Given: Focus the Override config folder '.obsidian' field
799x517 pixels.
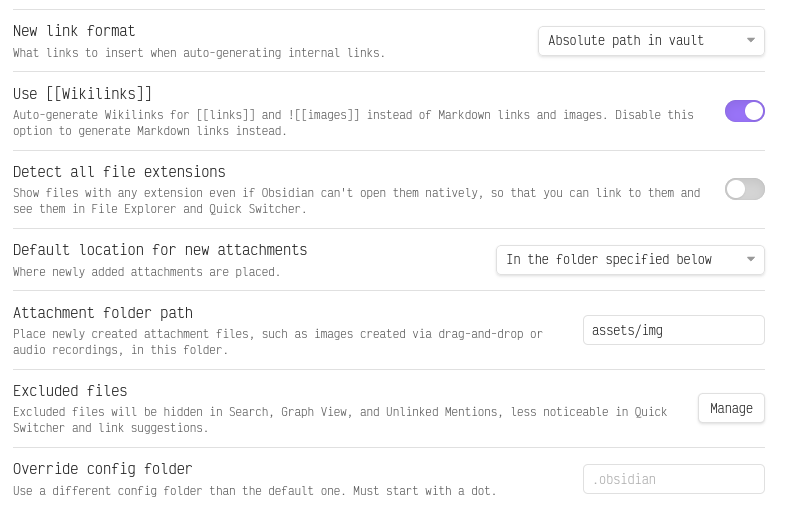Looking at the screenshot, I should point(673,479).
